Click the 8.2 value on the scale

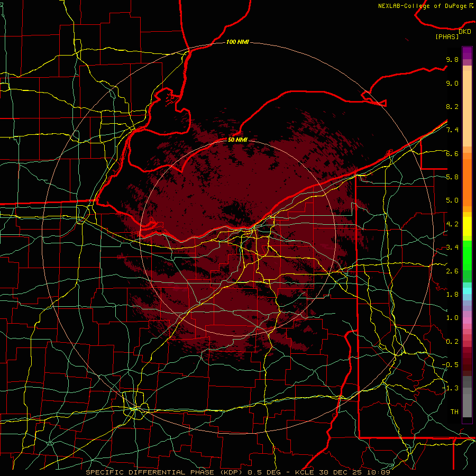(x=452, y=106)
